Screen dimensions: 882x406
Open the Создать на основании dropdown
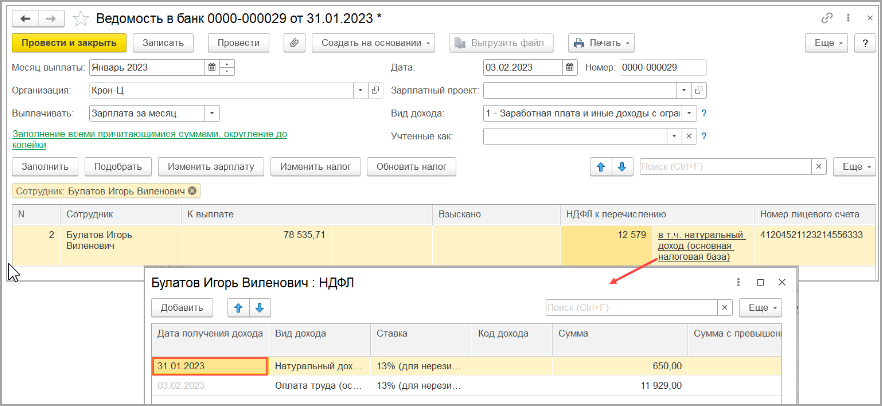coord(374,43)
